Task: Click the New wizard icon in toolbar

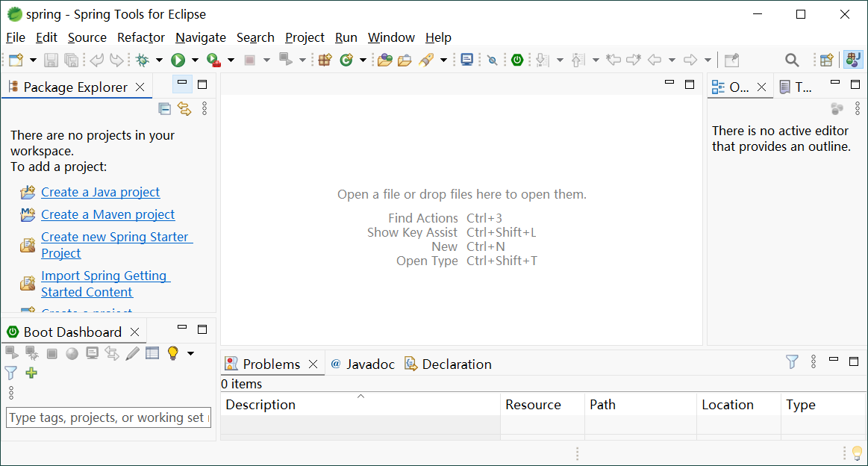Action: tap(16, 60)
